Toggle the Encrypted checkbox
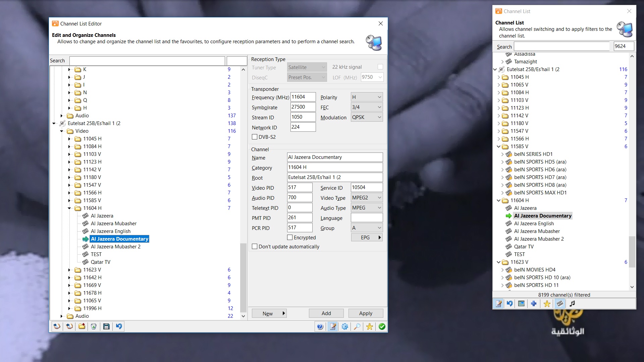 click(290, 238)
